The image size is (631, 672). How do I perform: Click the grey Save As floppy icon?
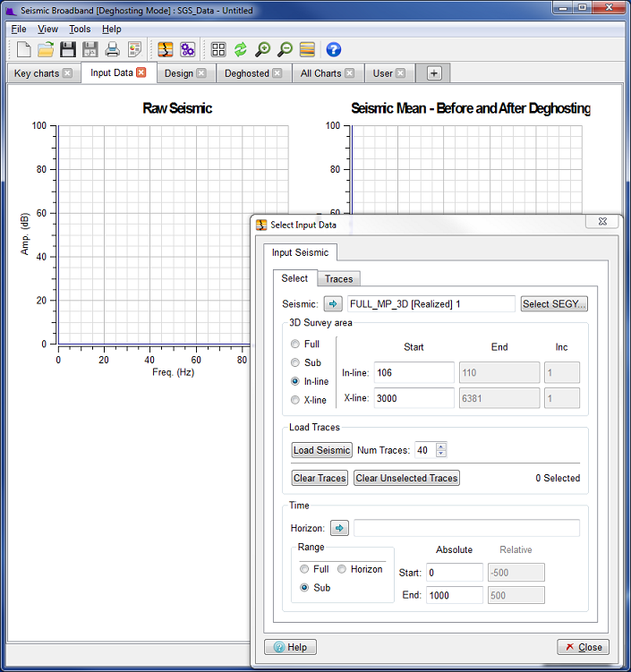90,49
